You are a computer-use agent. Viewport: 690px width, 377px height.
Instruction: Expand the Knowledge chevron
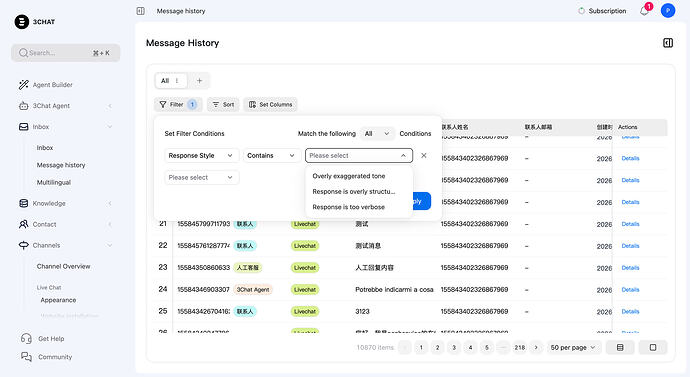coord(110,203)
